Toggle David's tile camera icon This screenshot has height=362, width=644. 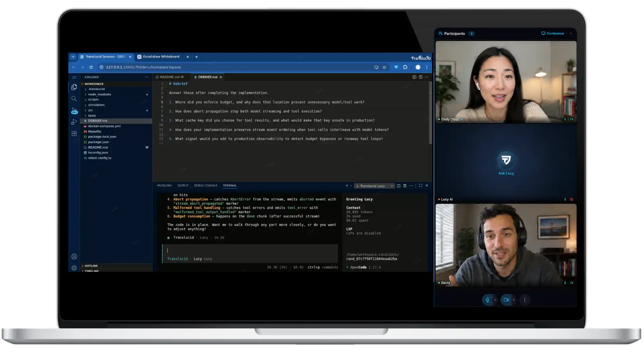coord(572,283)
